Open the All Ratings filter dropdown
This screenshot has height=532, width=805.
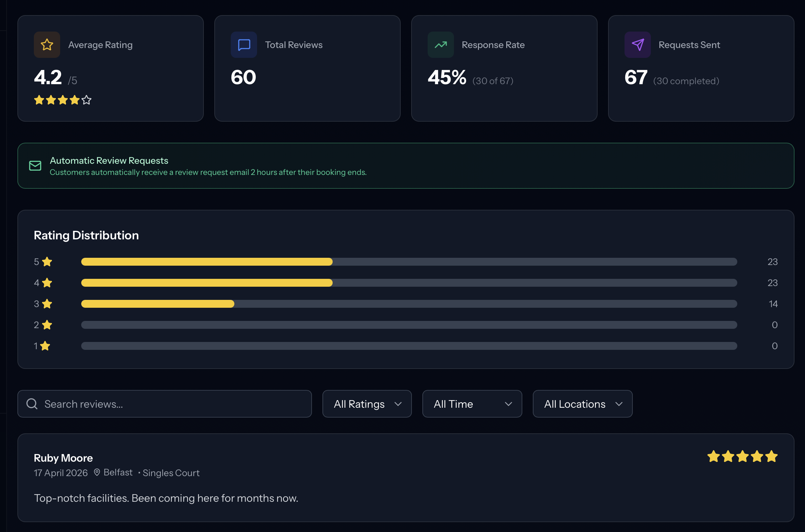tap(367, 404)
